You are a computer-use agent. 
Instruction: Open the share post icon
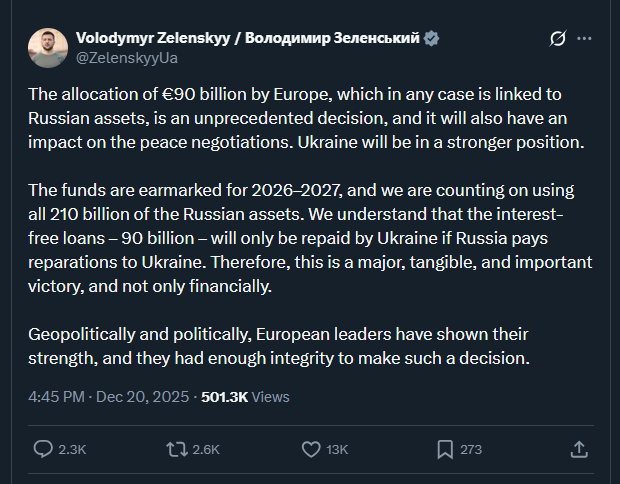(578, 449)
